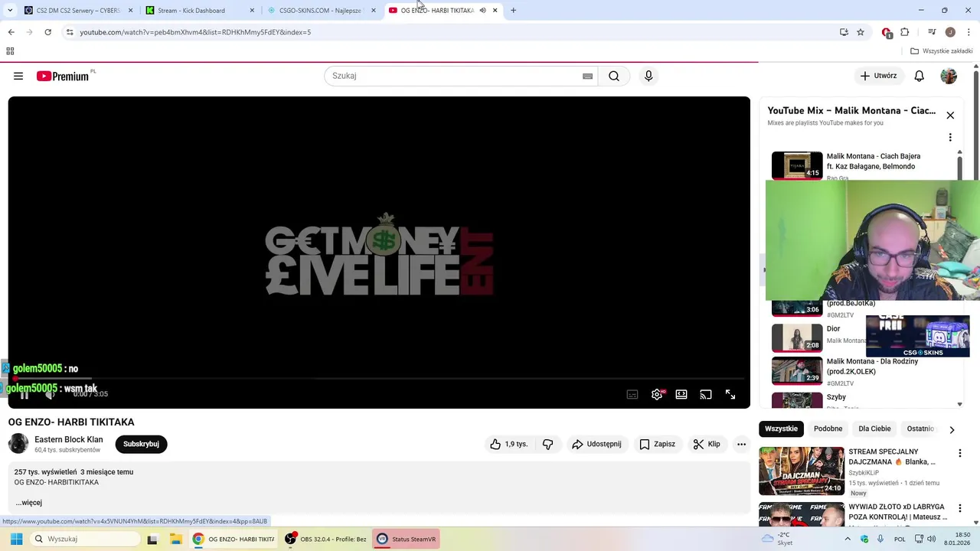
Task: Seek using the video progress bar
Action: 379,379
